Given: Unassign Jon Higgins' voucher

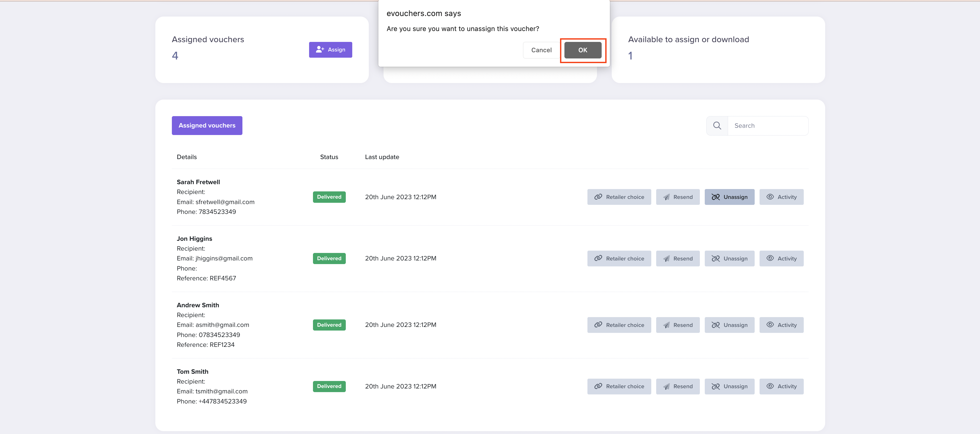Looking at the screenshot, I should tap(729, 258).
